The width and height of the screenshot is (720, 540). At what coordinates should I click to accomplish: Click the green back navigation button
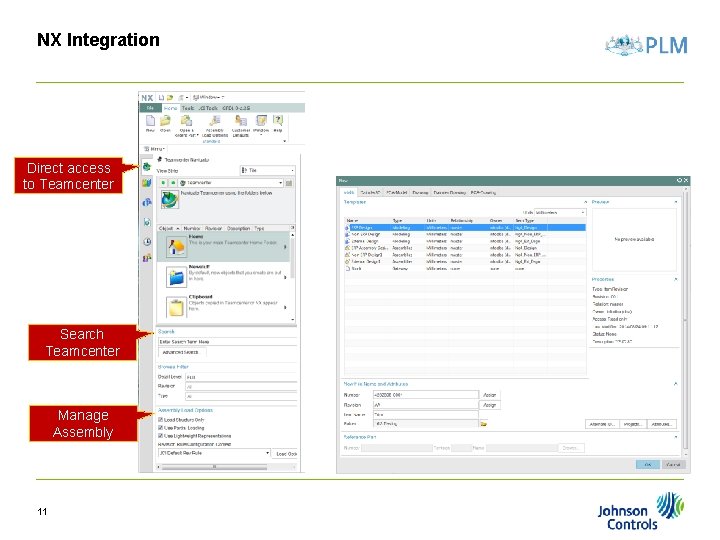(163, 183)
